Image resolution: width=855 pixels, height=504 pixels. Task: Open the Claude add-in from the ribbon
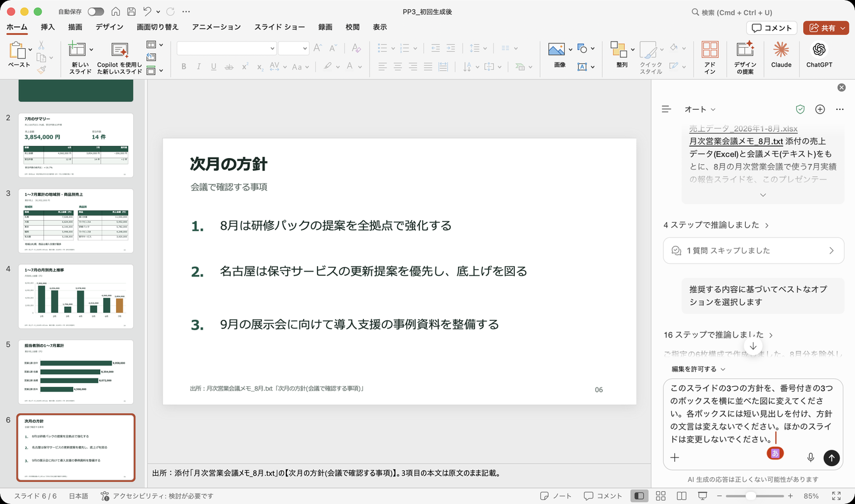[x=781, y=55]
